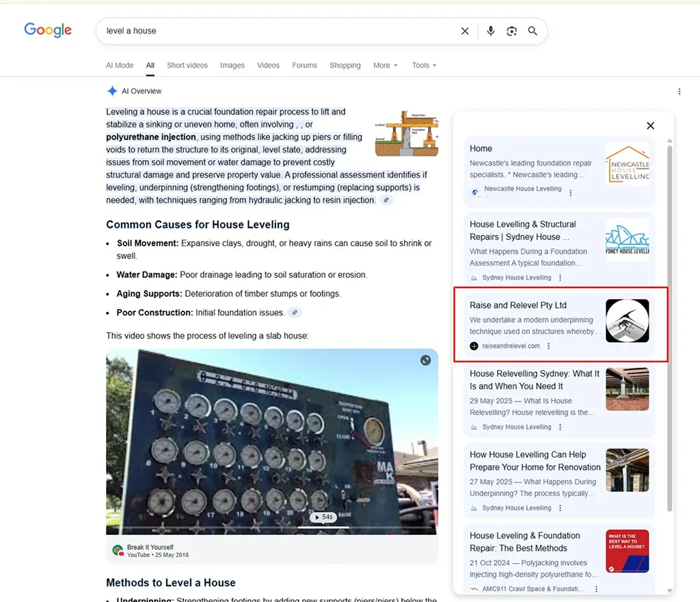The height and width of the screenshot is (602, 700).
Task: Open Google Lens image search
Action: [511, 31]
